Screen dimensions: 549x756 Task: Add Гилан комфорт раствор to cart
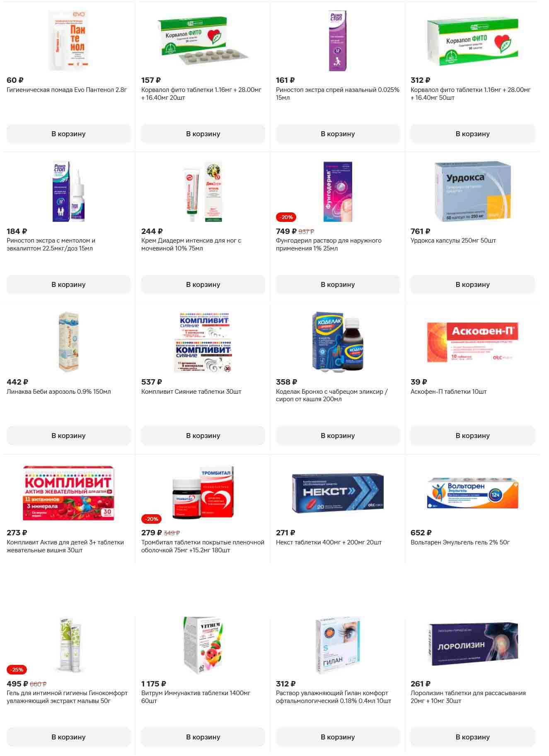coord(338,737)
